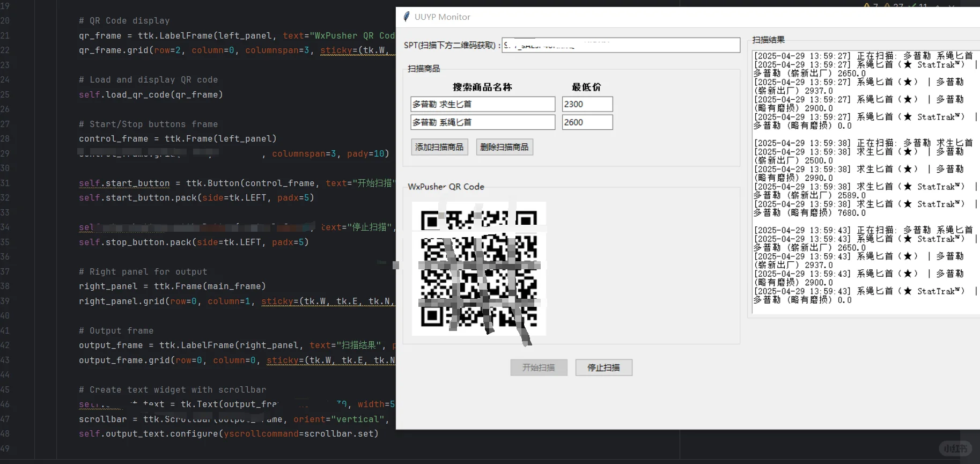Click the '# Create text widget with scrollbar' comment
Viewport: 980px width, 464px height.
(x=173, y=389)
